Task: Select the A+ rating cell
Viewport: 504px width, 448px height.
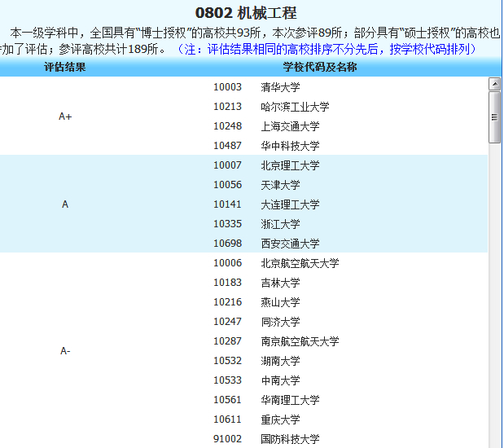Action: click(65, 116)
